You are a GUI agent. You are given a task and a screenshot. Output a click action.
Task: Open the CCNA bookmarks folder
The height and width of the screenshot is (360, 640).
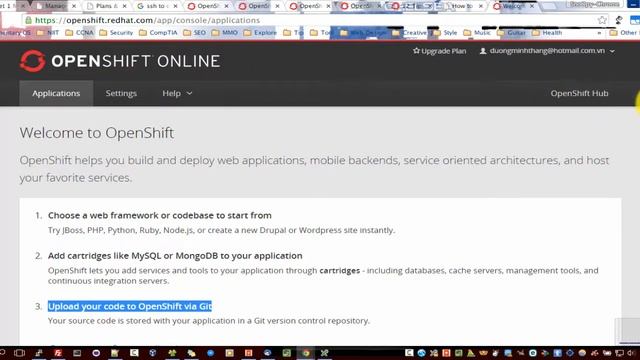click(x=80, y=33)
